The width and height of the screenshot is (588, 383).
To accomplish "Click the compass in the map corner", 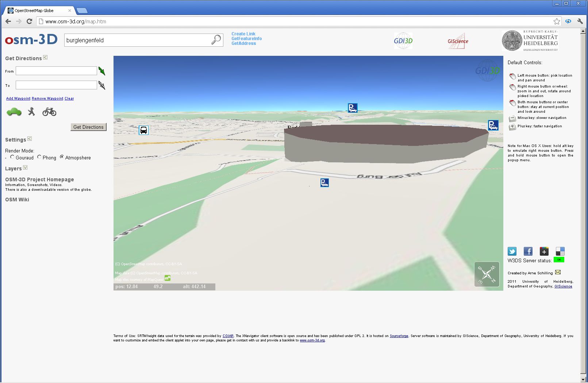I will click(487, 274).
